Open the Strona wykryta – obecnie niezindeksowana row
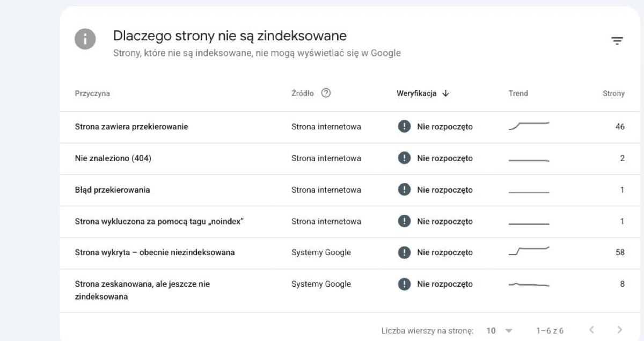Screen dimensions: 644x341 pyautogui.click(x=349, y=253)
